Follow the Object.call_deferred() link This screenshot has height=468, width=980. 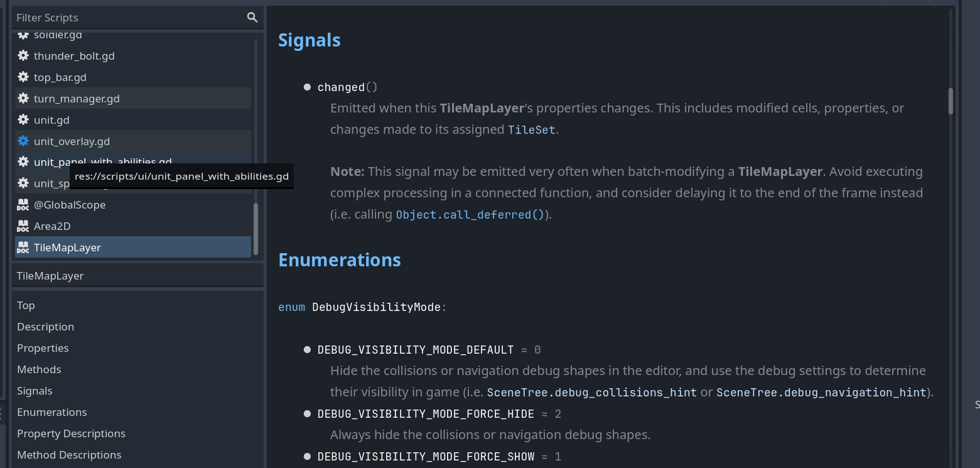click(x=470, y=215)
